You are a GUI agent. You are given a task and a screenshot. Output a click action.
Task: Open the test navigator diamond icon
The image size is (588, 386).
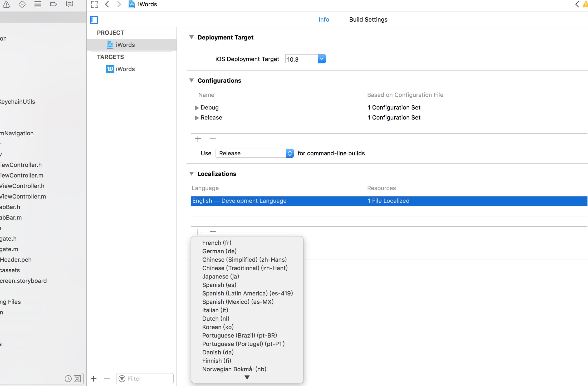22,4
